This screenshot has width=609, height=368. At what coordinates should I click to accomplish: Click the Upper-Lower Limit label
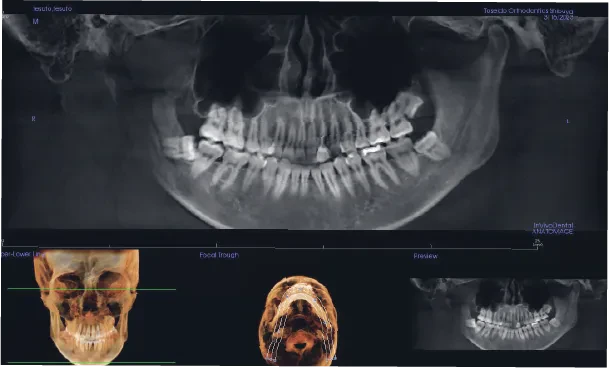click(23, 255)
